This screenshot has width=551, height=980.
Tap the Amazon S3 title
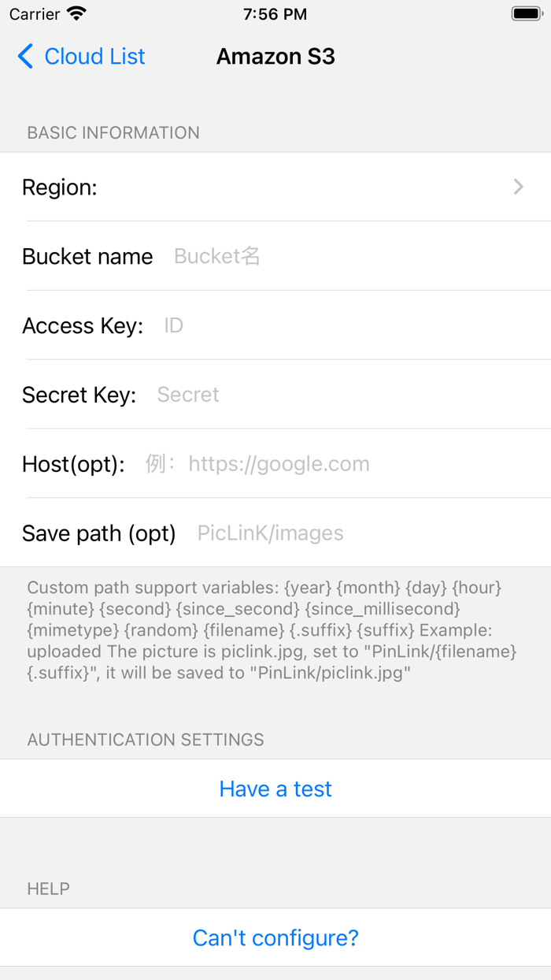coord(275,56)
